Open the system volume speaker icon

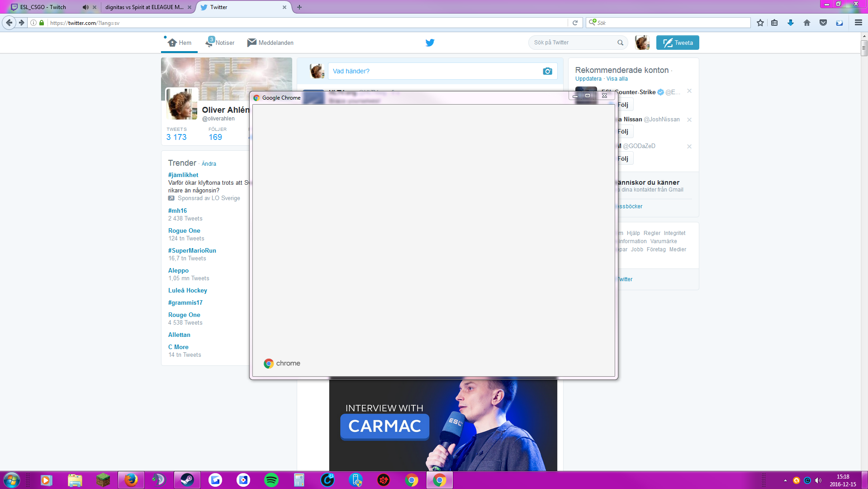pos(818,480)
